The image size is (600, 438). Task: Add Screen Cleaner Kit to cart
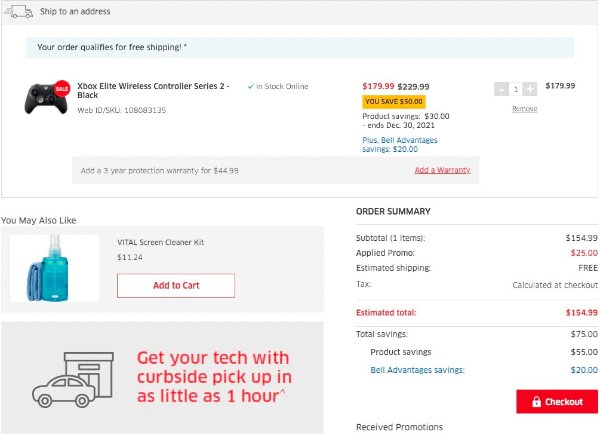tap(176, 285)
